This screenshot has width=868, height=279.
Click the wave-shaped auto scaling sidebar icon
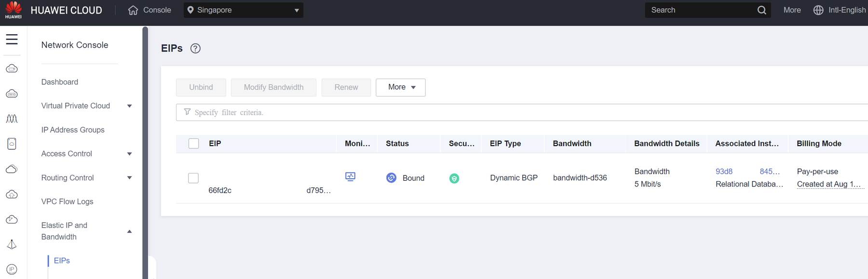(x=12, y=119)
